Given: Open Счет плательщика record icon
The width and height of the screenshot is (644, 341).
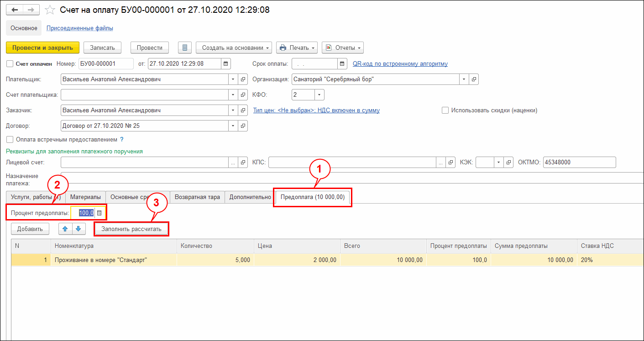Looking at the screenshot, I should click(243, 95).
